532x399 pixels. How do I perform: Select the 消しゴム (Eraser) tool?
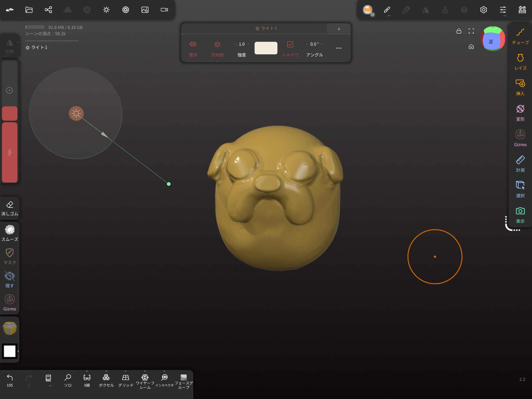(x=10, y=208)
